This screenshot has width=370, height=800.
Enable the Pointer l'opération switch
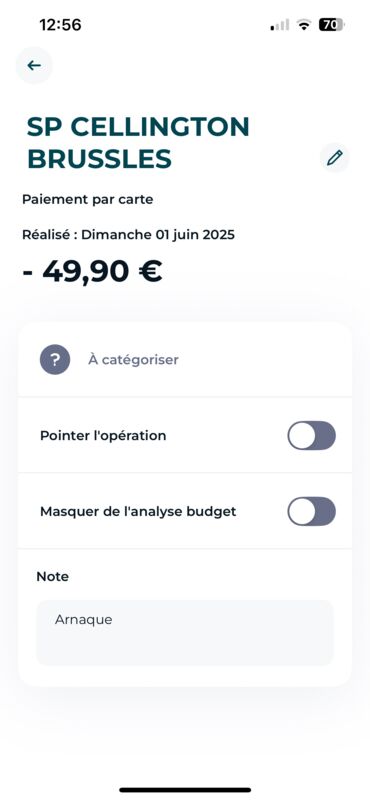(x=311, y=435)
